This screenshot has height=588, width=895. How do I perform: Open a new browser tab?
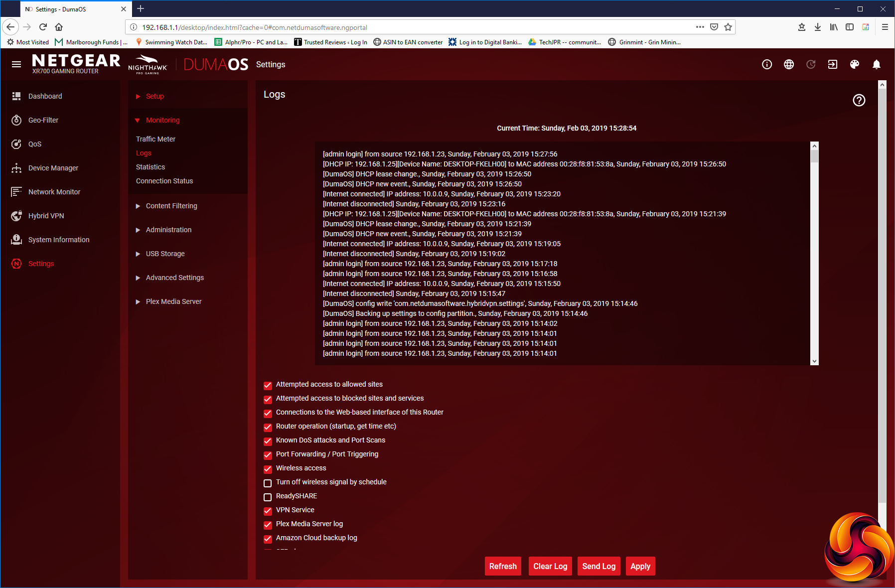coord(141,8)
